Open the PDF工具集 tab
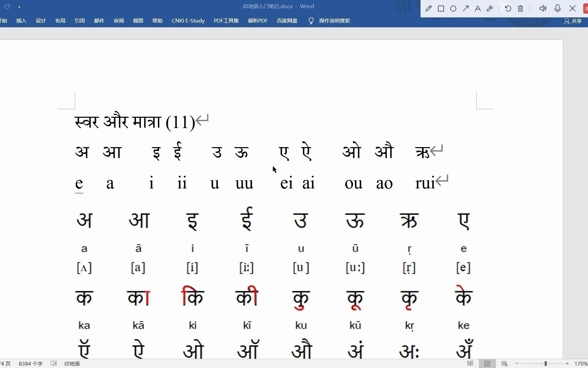The height and width of the screenshot is (368, 588). point(226,21)
